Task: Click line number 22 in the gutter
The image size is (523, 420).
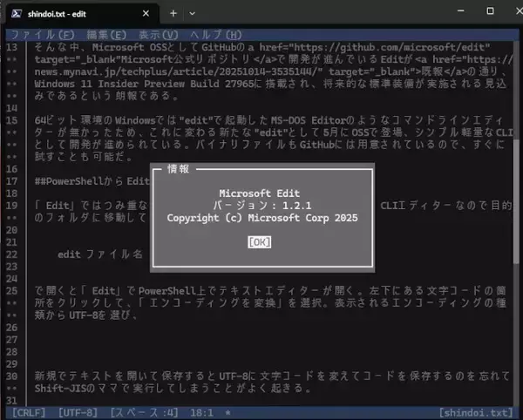Action: (x=11, y=254)
